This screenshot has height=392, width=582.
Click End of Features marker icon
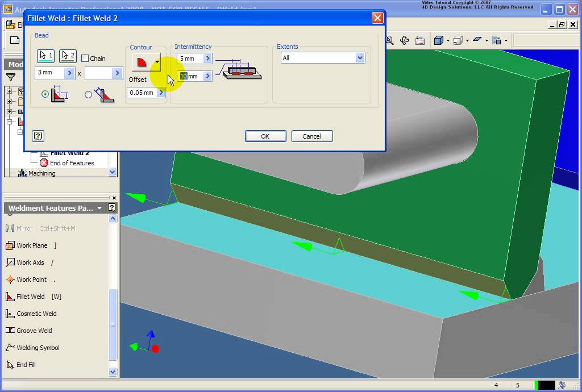(44, 163)
